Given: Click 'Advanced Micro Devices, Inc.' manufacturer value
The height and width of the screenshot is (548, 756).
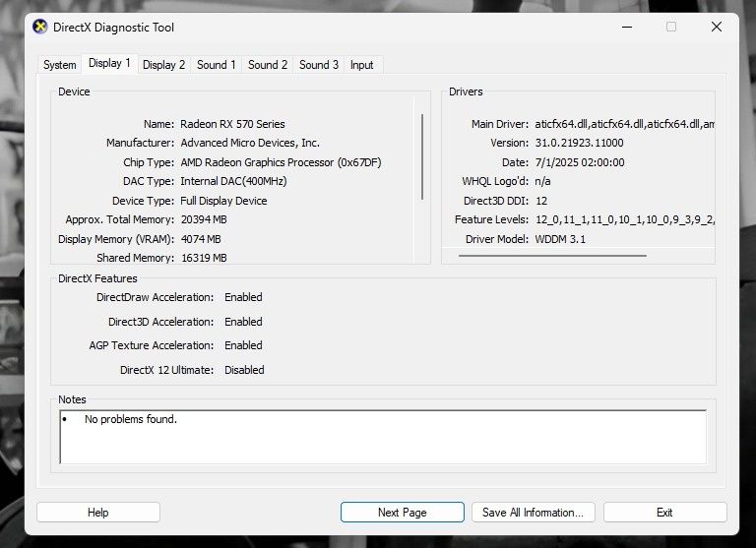Looking at the screenshot, I should coord(250,143).
